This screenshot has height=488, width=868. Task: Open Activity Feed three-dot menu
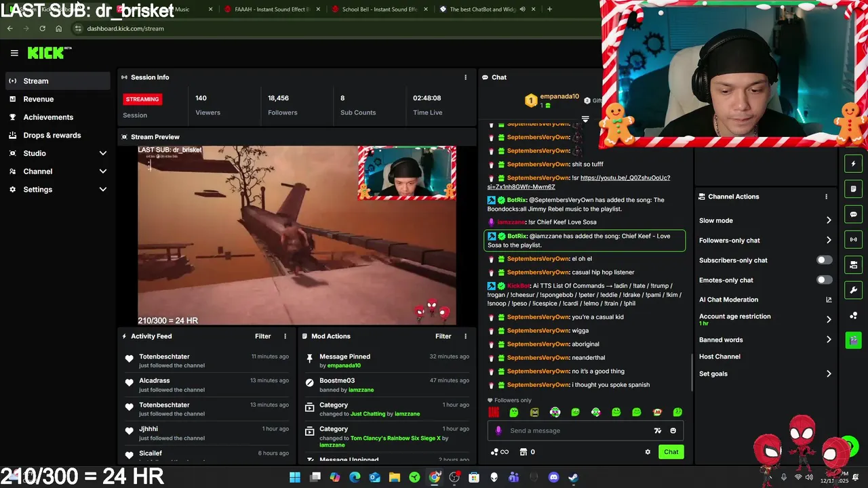(285, 336)
